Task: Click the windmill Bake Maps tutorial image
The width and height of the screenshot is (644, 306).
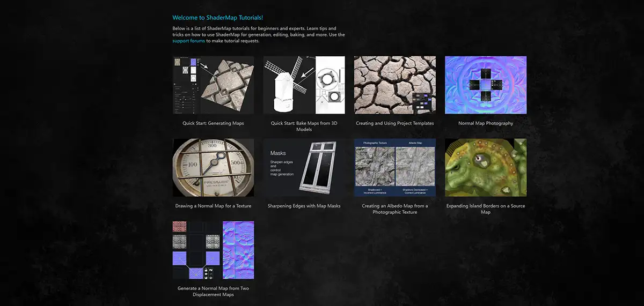Action: coord(304,85)
